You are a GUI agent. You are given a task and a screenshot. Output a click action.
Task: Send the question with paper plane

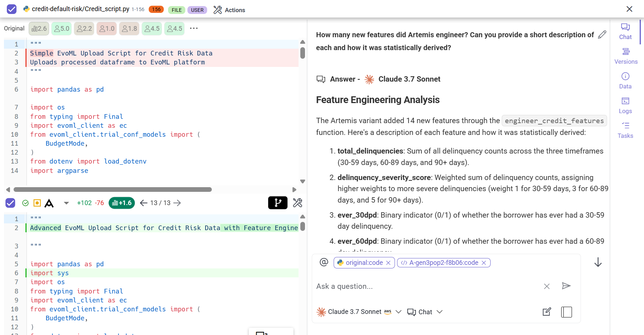click(x=566, y=286)
